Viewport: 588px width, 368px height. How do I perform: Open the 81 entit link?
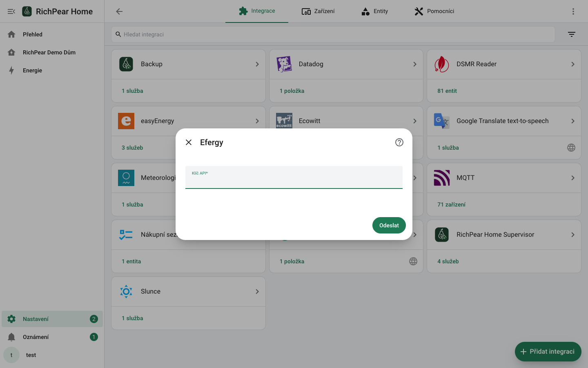(x=447, y=91)
